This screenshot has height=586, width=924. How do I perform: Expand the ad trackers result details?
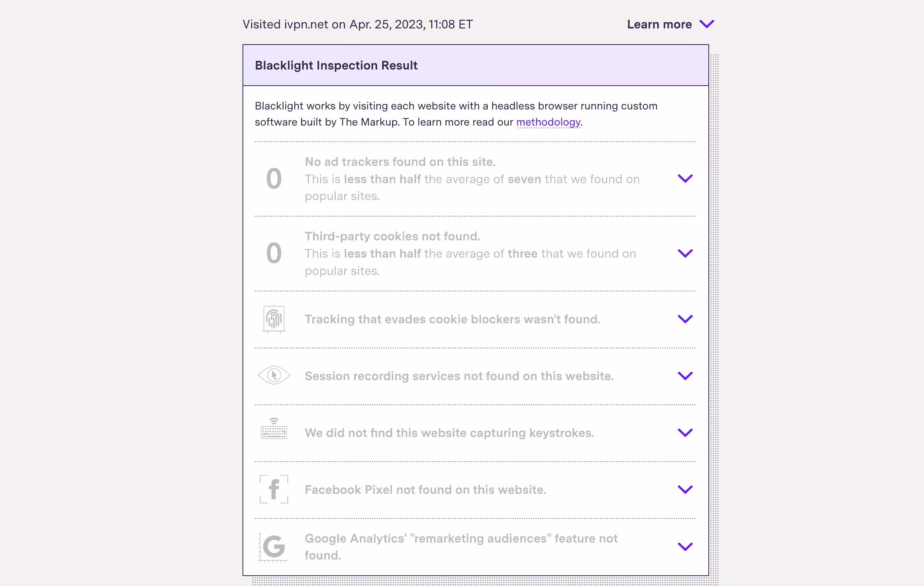click(x=685, y=178)
